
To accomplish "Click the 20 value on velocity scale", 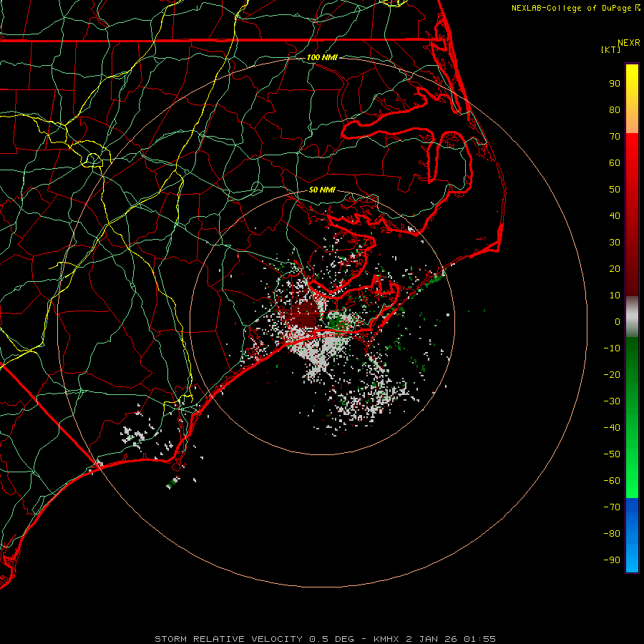I will click(615, 268).
